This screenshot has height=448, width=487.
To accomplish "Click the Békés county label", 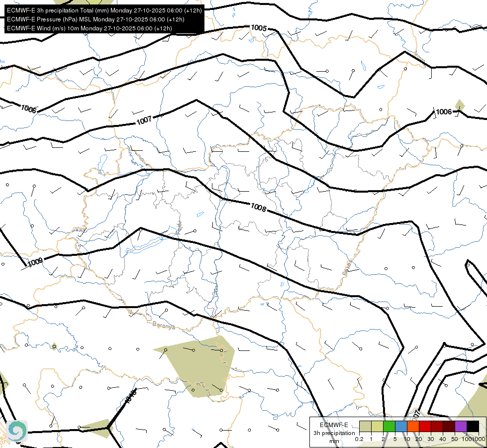I will click(348, 268).
